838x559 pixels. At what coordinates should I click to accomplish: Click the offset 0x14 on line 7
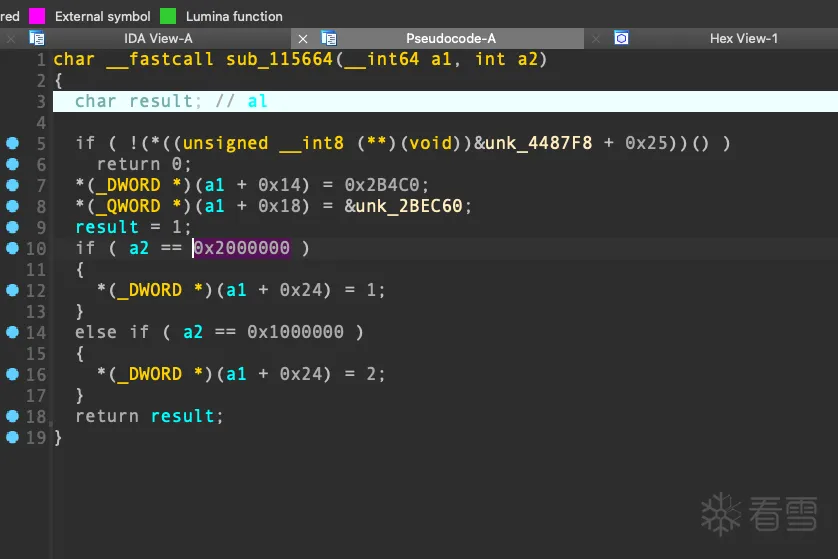point(279,185)
